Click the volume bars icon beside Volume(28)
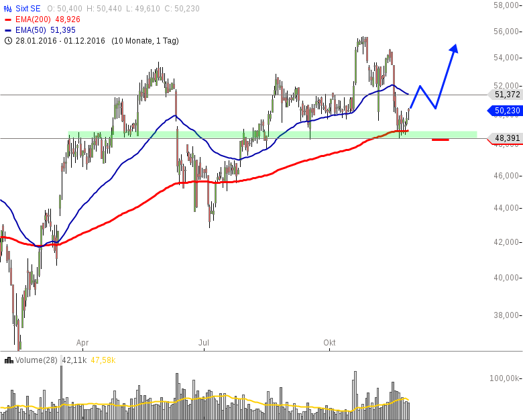Image resolution: width=523 pixels, height=420 pixels. 9,360
